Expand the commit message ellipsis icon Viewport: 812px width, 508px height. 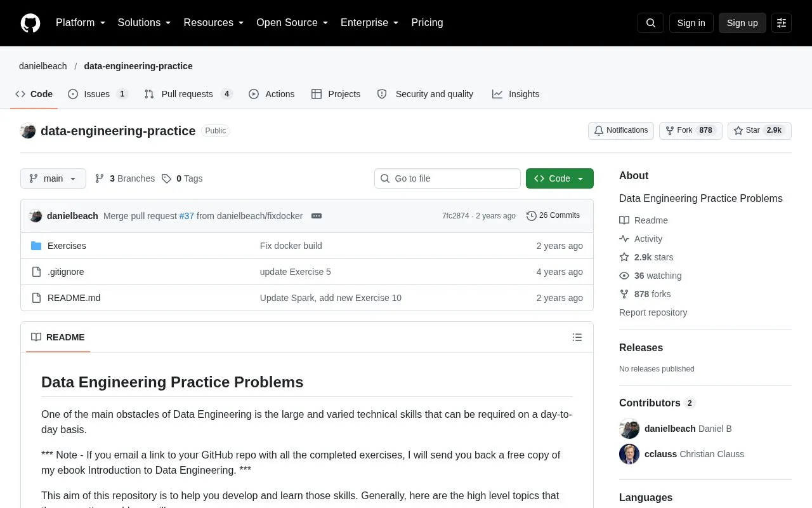click(317, 216)
